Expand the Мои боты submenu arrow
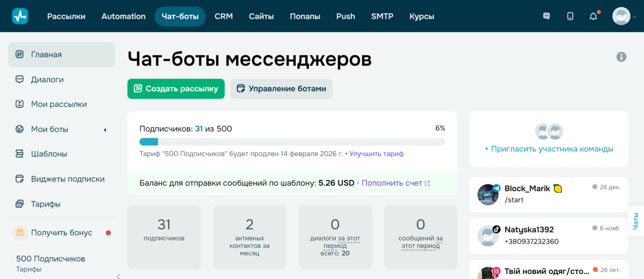The image size is (644, 279). [x=105, y=130]
